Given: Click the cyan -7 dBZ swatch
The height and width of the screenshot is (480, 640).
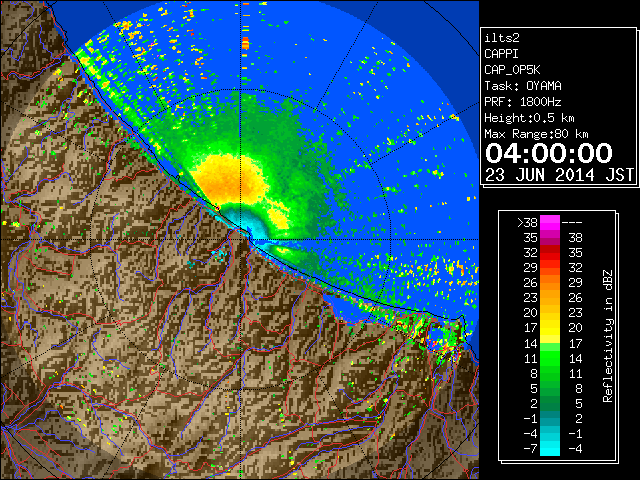Looking at the screenshot, I should point(550,449).
